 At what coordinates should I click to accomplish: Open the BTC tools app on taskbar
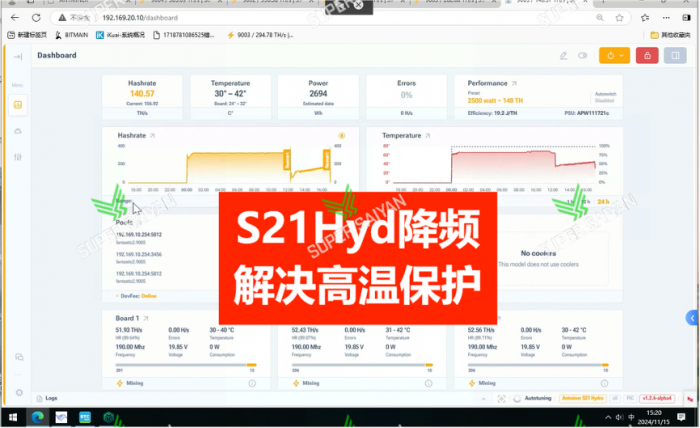coord(85,417)
